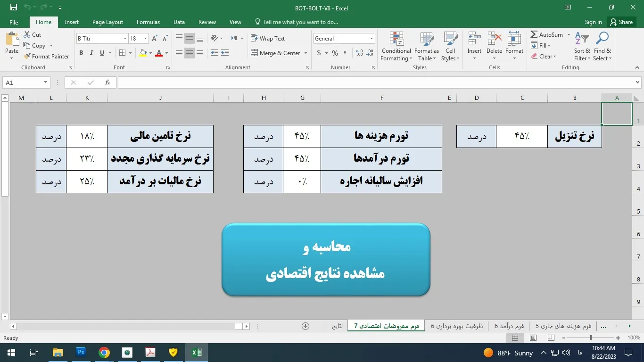This screenshot has width=644, height=362.
Task: Switch to the Formulas ribbon tab
Action: coord(148,22)
